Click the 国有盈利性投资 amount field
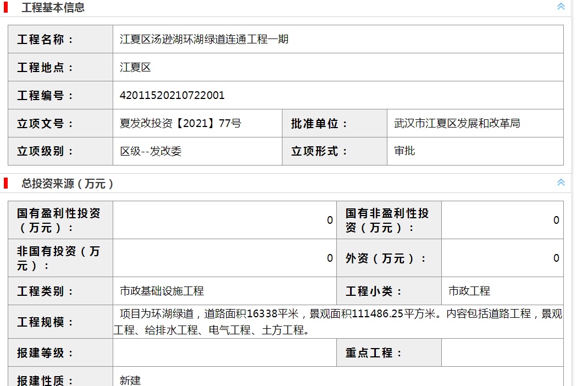The width and height of the screenshot is (588, 386). [x=225, y=220]
